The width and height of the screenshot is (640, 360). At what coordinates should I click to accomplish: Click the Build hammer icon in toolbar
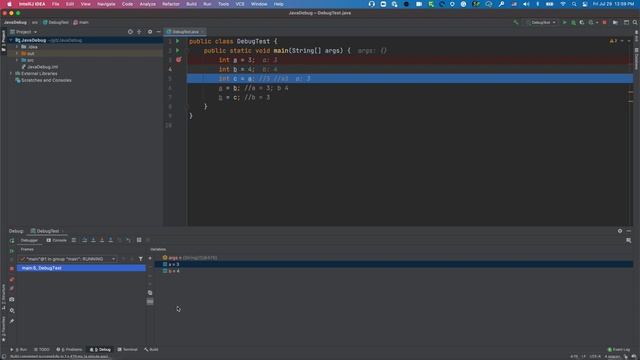coord(516,22)
